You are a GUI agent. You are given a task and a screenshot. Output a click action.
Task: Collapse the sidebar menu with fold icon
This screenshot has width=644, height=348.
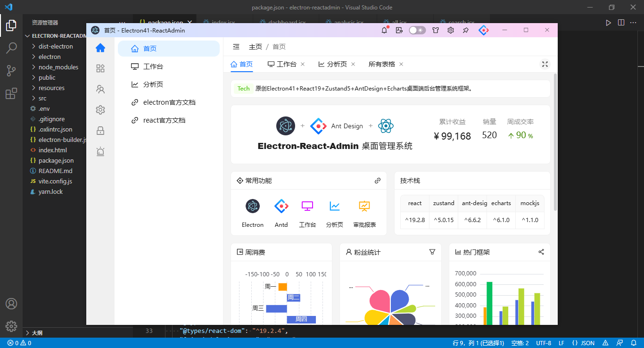[x=236, y=47]
